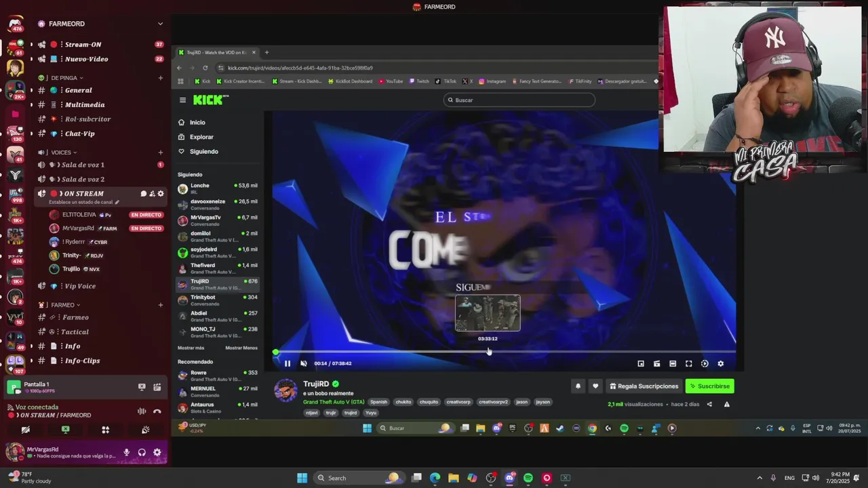Toggle theater mode in Kick player

[673, 364]
